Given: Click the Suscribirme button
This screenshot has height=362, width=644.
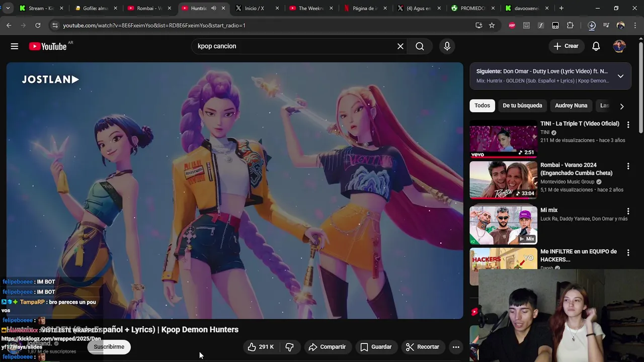Looking at the screenshot, I should coord(109,347).
